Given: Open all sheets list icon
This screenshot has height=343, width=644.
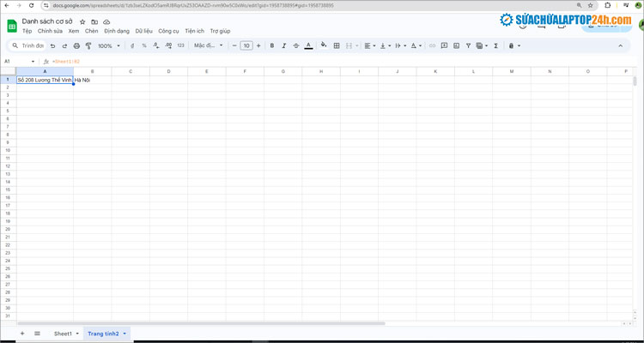Looking at the screenshot, I should click(37, 334).
